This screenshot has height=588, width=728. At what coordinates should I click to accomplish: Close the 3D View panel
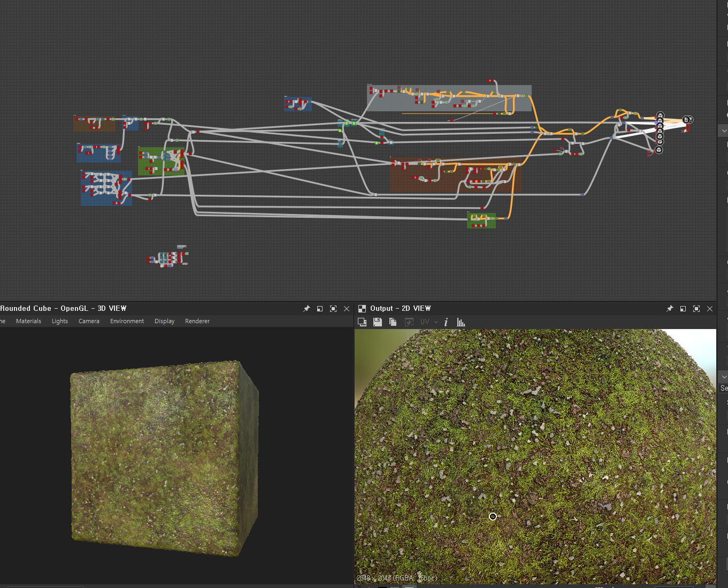click(x=347, y=309)
